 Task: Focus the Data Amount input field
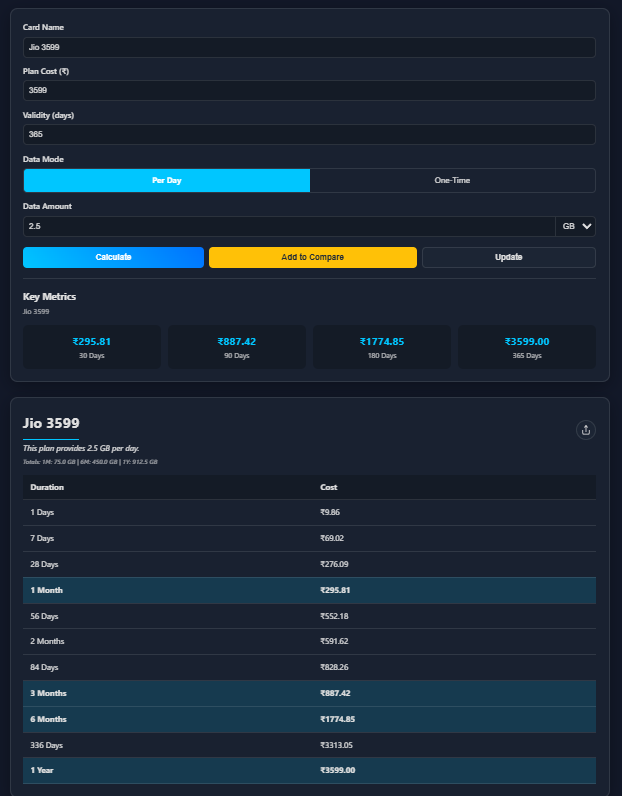(289, 226)
